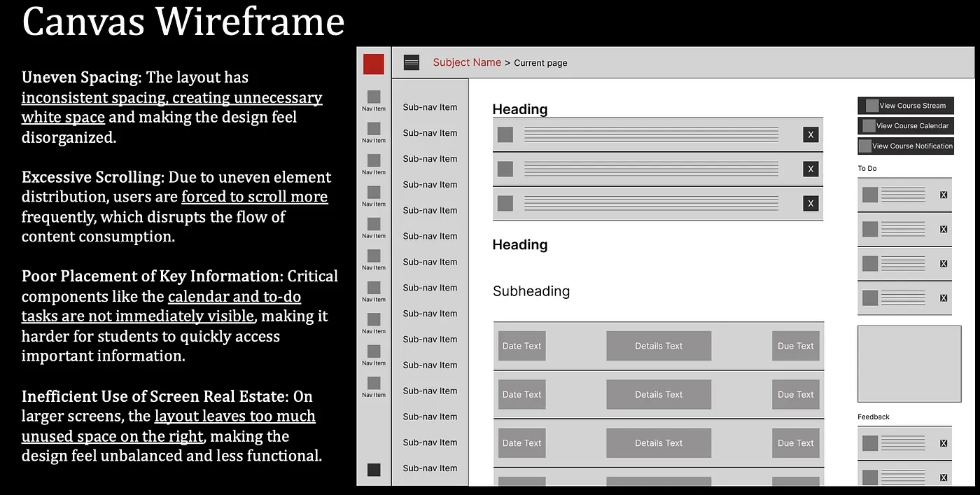Select the Current page breadcrumb text
This screenshot has height=495, width=980.
click(x=540, y=63)
